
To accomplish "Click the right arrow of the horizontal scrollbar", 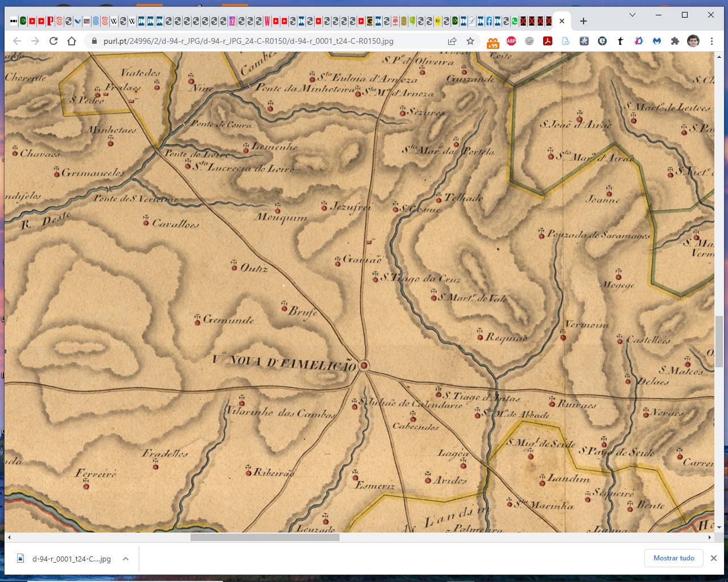I will 710,537.
